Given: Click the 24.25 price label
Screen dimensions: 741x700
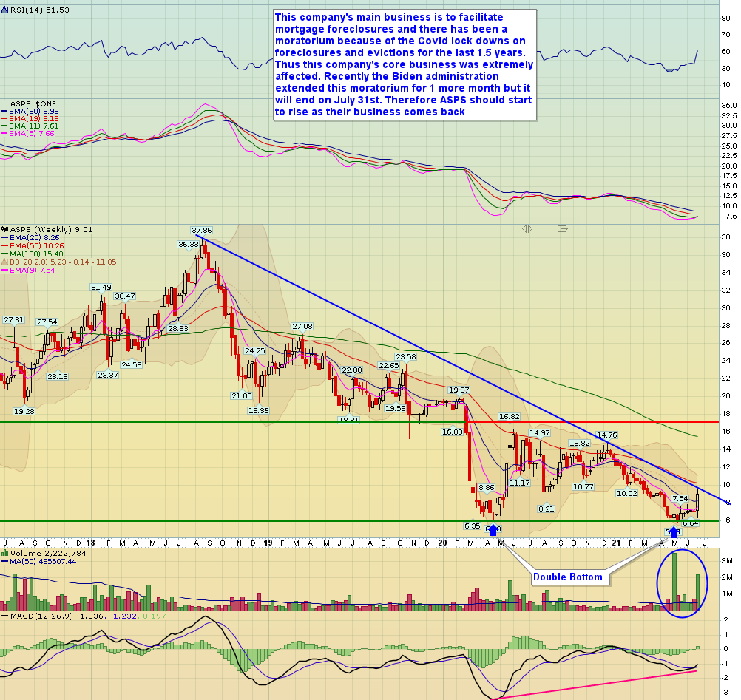Looking at the screenshot, I should 254,351.
